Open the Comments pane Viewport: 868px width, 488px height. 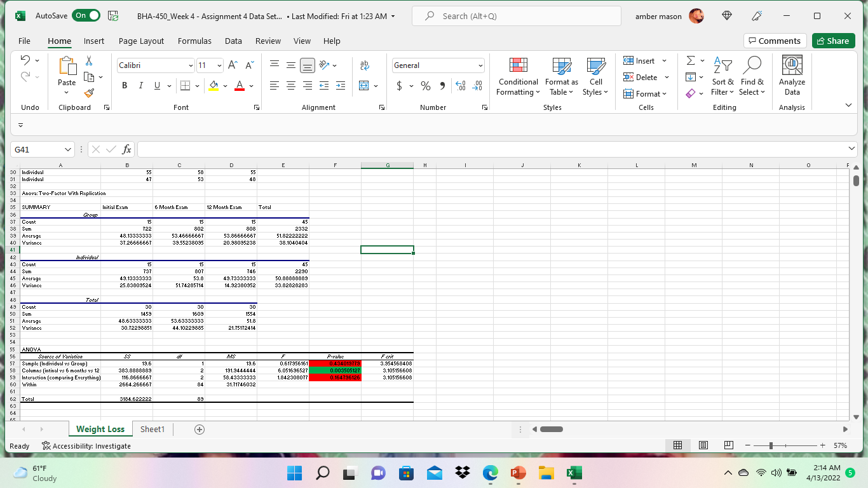[775, 40]
